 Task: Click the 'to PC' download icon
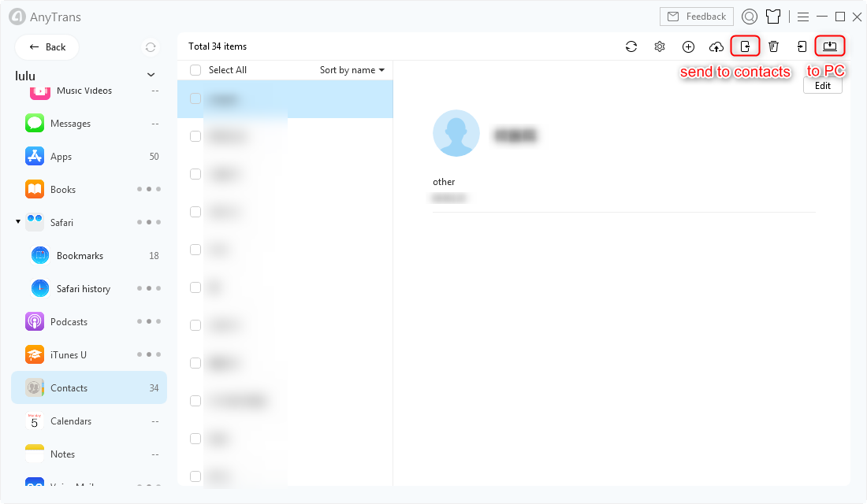pyautogui.click(x=829, y=46)
